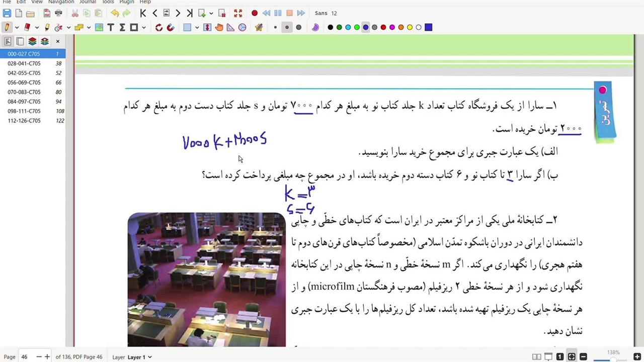Choose the Text tool
Screen dimensions: 644x362
(111, 28)
